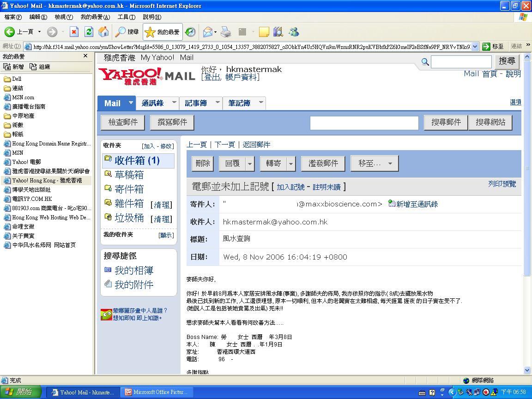532x399 pixels.
Task: Click the add to address book icon
Action: 392,204
